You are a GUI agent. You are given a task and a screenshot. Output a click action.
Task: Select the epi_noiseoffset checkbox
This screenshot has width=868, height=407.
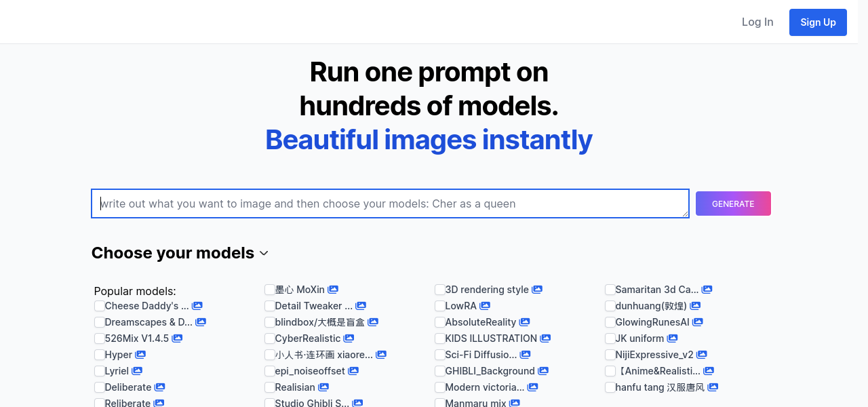(270, 371)
